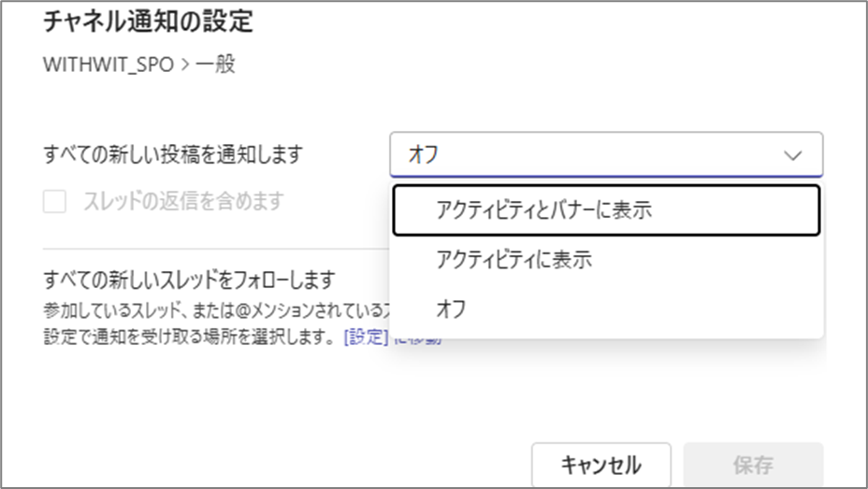The width and height of the screenshot is (868, 489).
Task: Click the chevron arrow on the オフ combo box
Action: click(x=793, y=155)
